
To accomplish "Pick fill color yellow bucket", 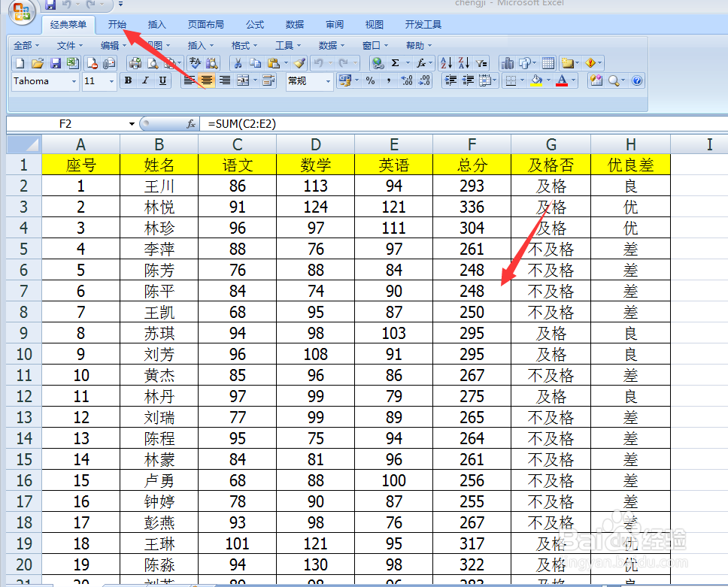I will tap(537, 80).
